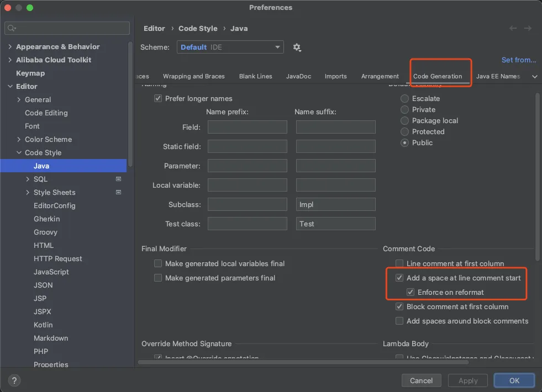Click the help question mark icon
The width and height of the screenshot is (542, 392).
pos(15,380)
